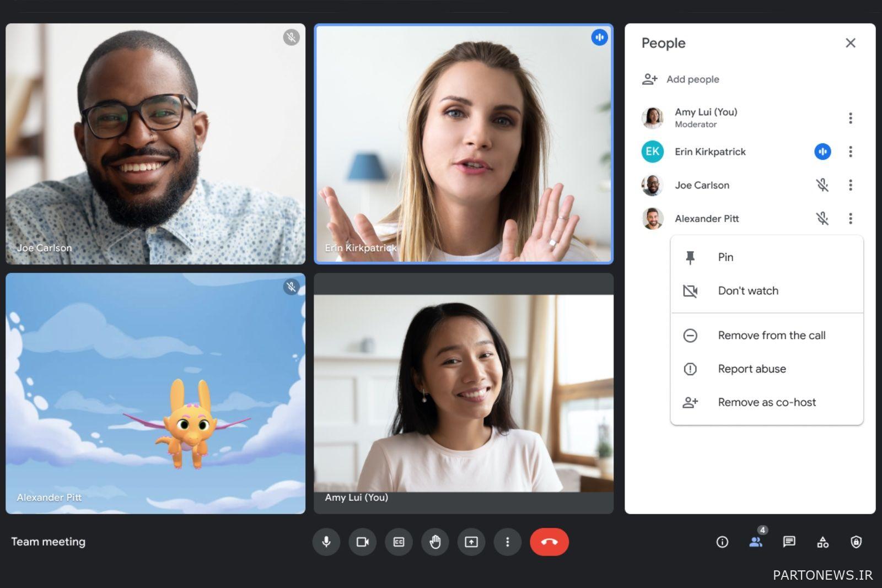Select Remove as co-host
The image size is (882, 588).
(x=767, y=403)
